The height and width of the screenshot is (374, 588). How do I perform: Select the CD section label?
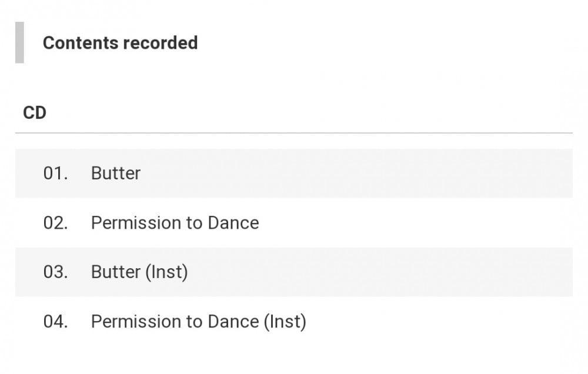[35, 112]
